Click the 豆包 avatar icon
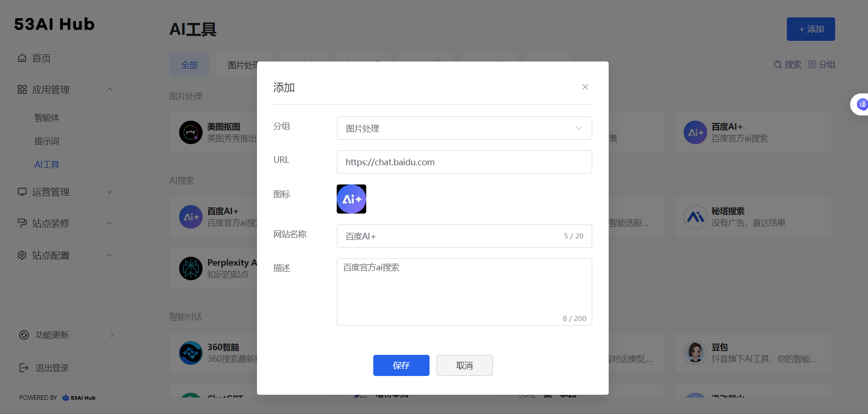The height and width of the screenshot is (414, 868). click(x=695, y=353)
